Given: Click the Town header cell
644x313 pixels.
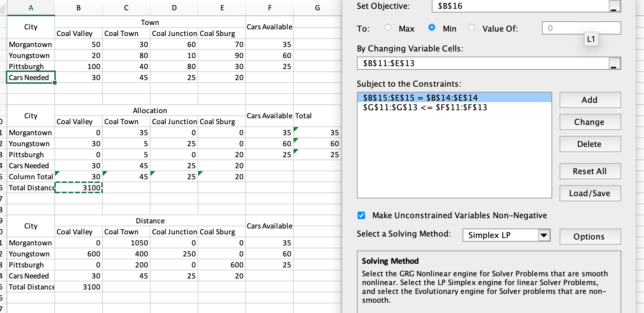Looking at the screenshot, I should click(150, 22).
